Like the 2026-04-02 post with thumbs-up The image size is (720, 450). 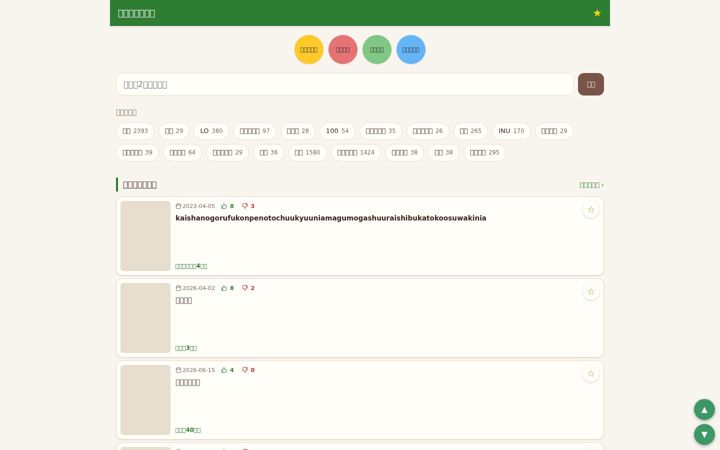coord(224,288)
